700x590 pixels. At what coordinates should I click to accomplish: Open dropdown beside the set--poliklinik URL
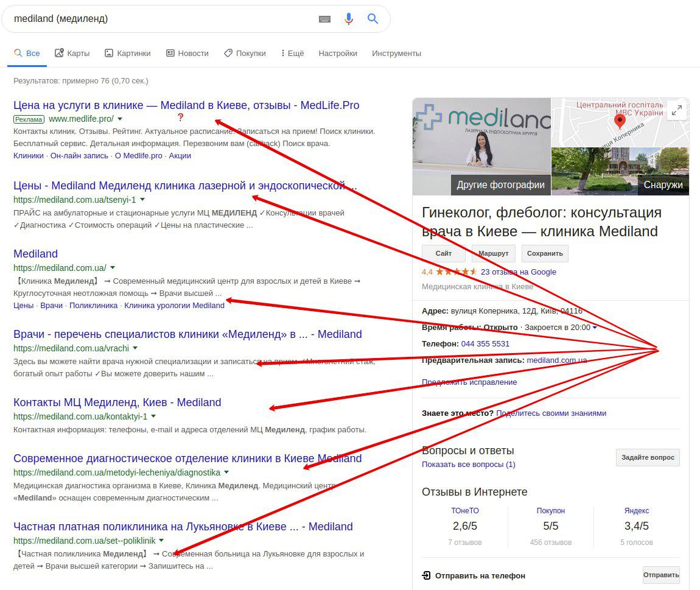point(161,541)
